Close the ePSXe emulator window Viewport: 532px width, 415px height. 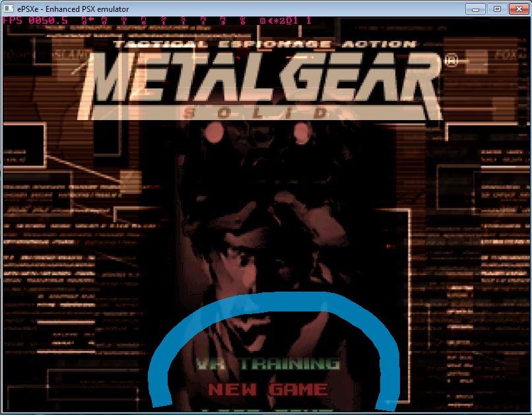tap(519, 9)
